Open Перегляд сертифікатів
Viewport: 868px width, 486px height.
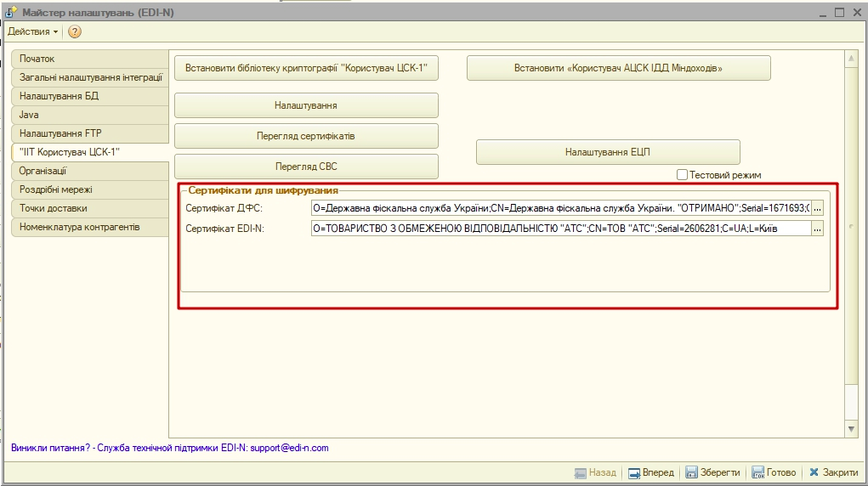pos(306,136)
